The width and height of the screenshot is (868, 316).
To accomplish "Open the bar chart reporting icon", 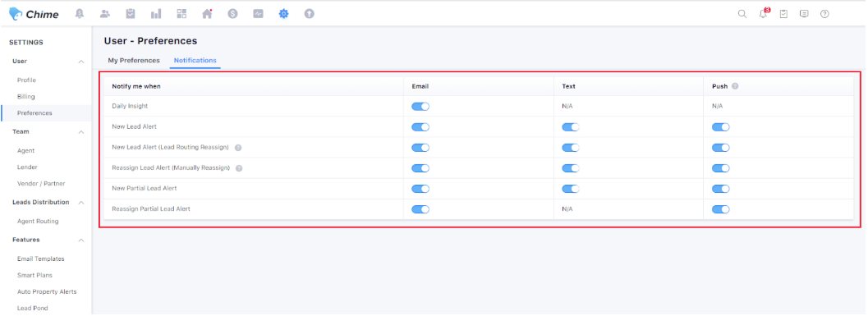I will (x=156, y=14).
